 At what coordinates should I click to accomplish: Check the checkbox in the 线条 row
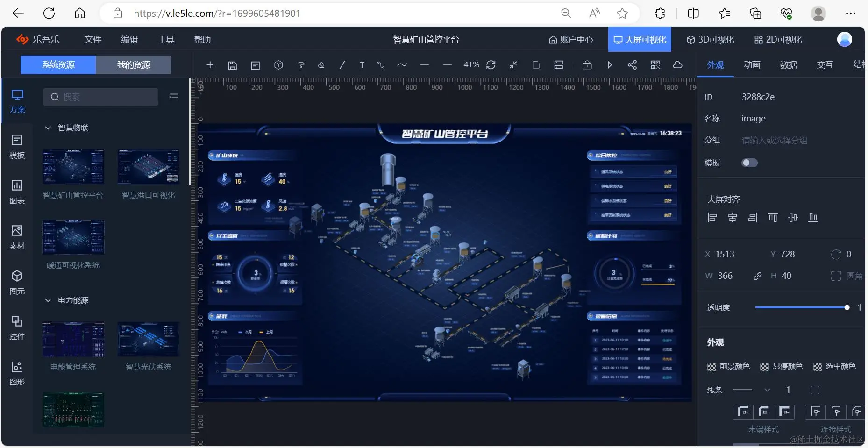click(815, 390)
